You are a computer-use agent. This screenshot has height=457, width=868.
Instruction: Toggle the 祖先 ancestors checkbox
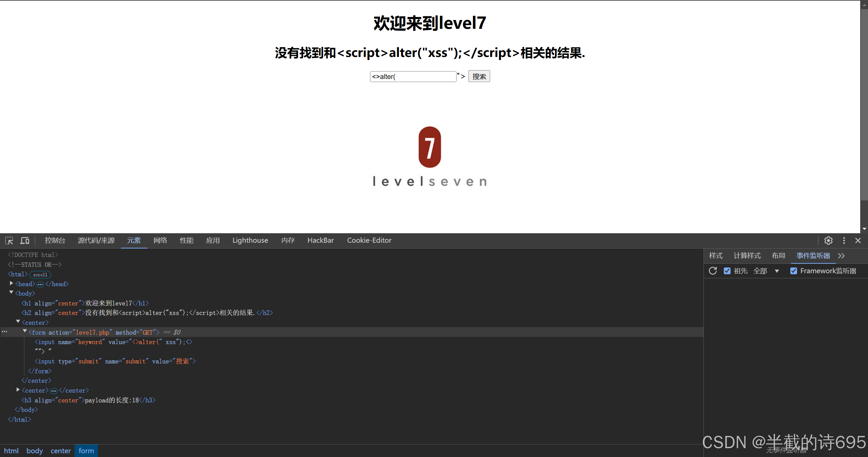pyautogui.click(x=727, y=271)
